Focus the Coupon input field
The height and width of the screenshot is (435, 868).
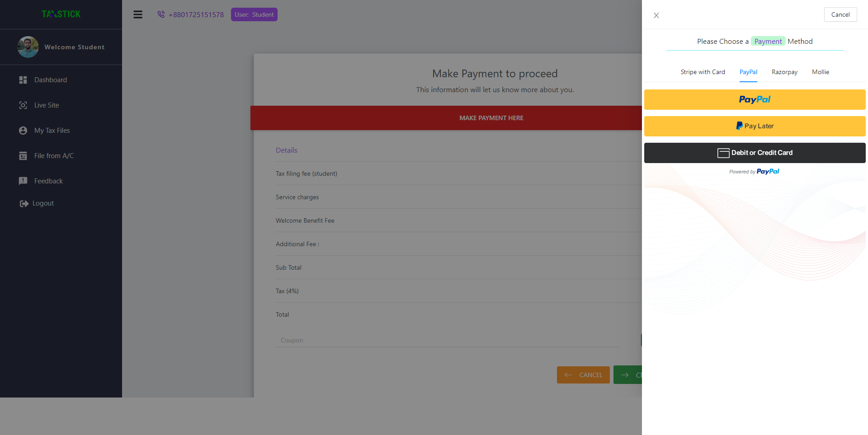pyautogui.click(x=447, y=340)
